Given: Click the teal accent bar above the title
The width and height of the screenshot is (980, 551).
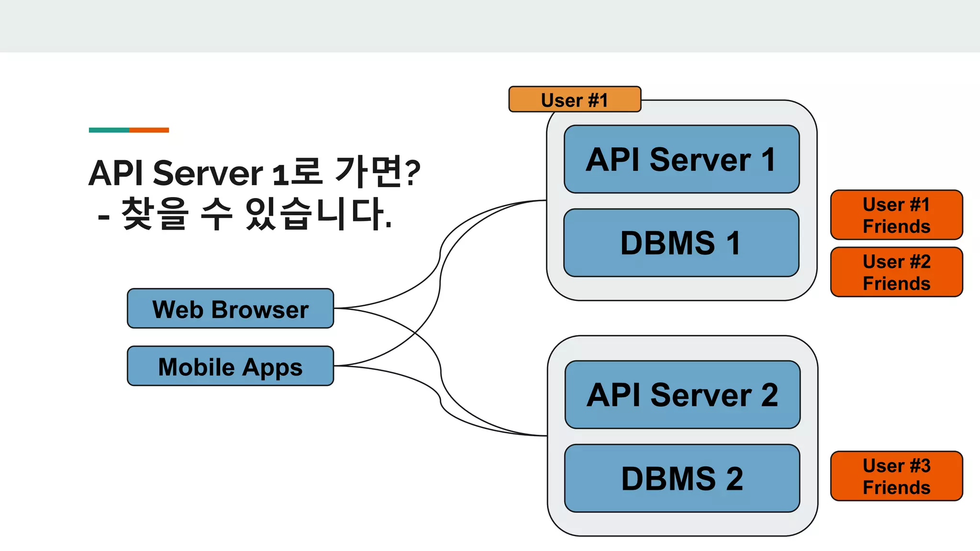Looking at the screenshot, I should pos(109,130).
